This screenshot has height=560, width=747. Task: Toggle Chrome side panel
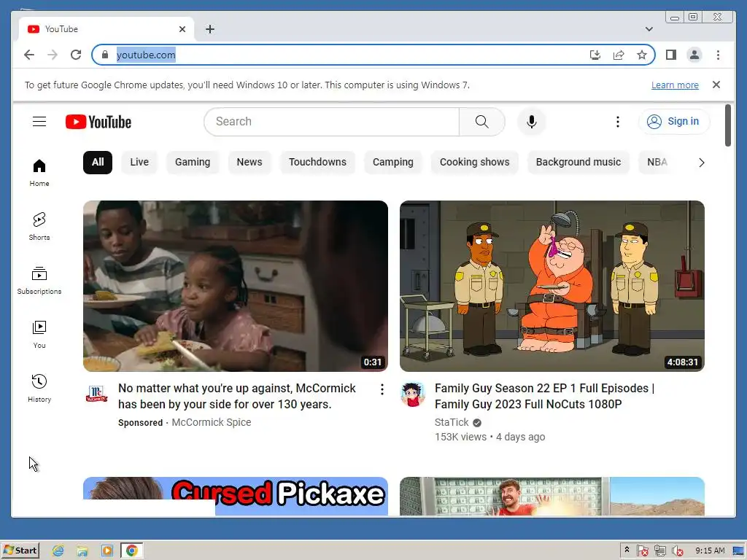tap(671, 55)
